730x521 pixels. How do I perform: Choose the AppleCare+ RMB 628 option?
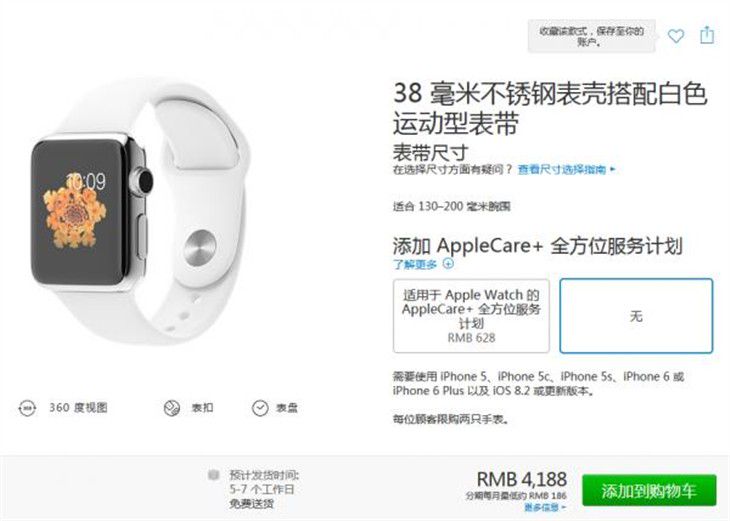click(x=471, y=316)
